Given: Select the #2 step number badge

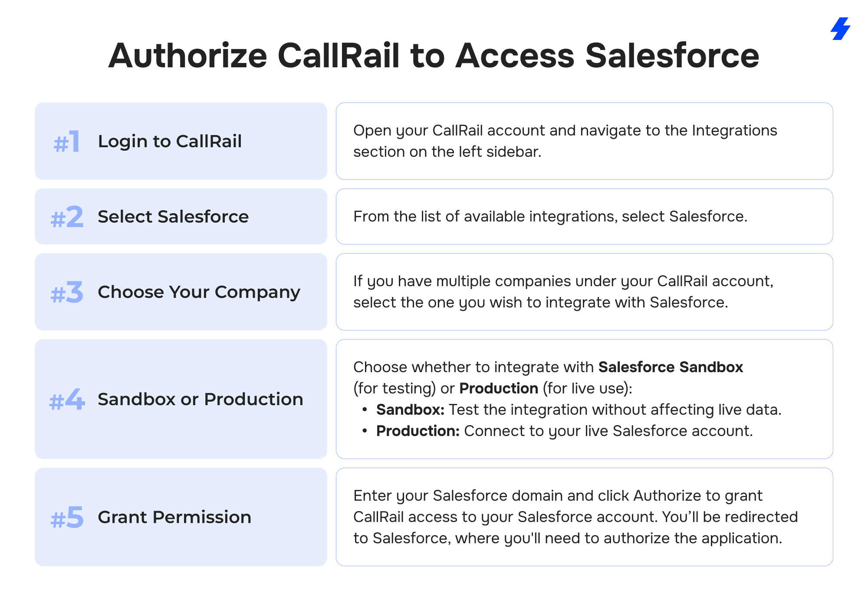Looking at the screenshot, I should (67, 217).
